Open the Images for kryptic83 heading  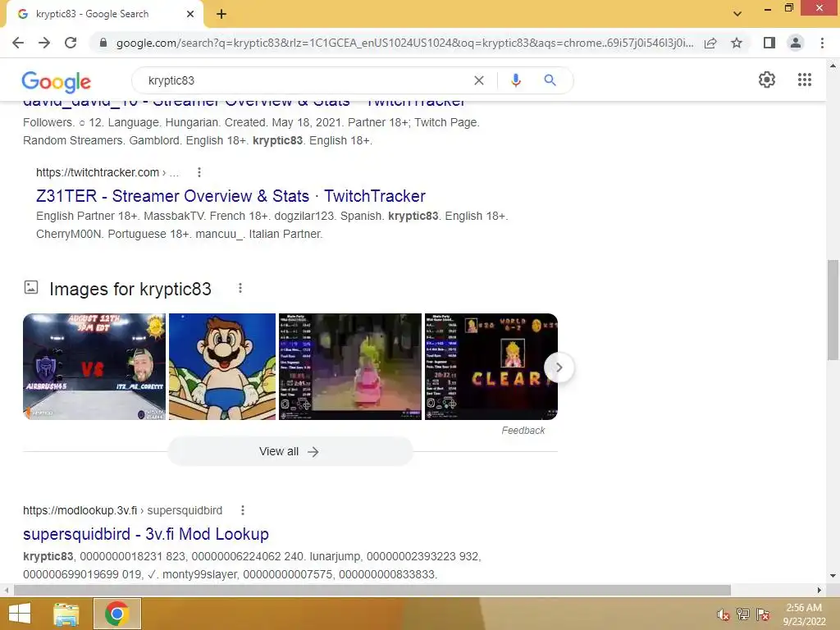pyautogui.click(x=130, y=290)
